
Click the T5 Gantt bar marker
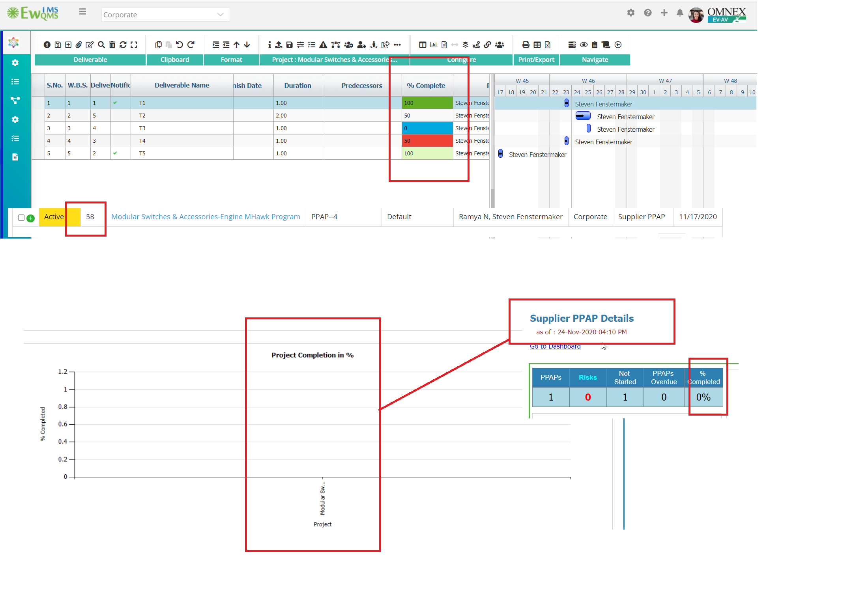(500, 154)
